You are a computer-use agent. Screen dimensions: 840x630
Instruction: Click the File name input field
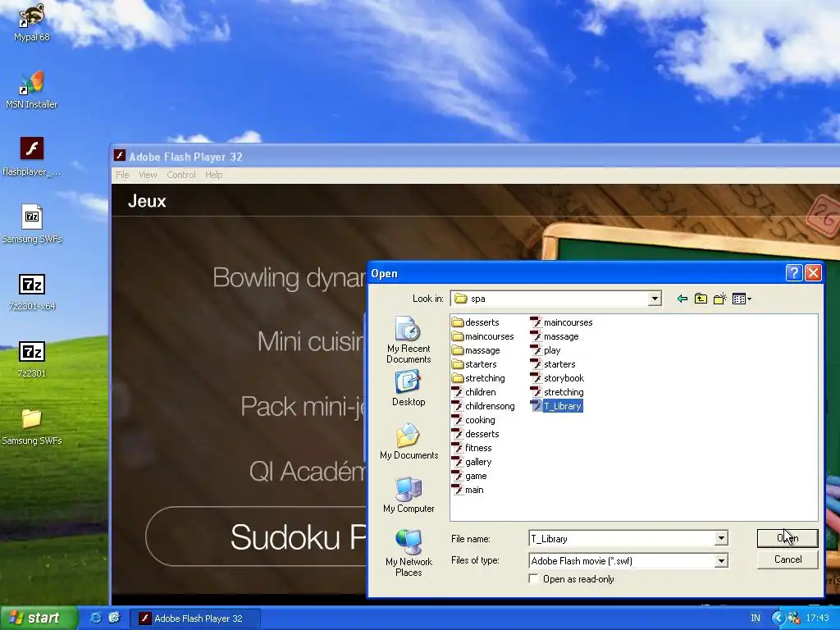(x=622, y=538)
